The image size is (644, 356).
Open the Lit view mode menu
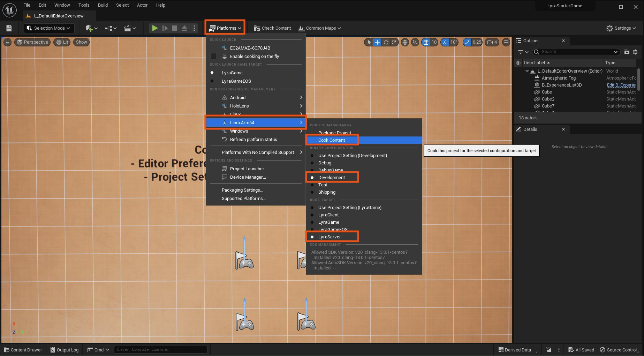pos(62,42)
